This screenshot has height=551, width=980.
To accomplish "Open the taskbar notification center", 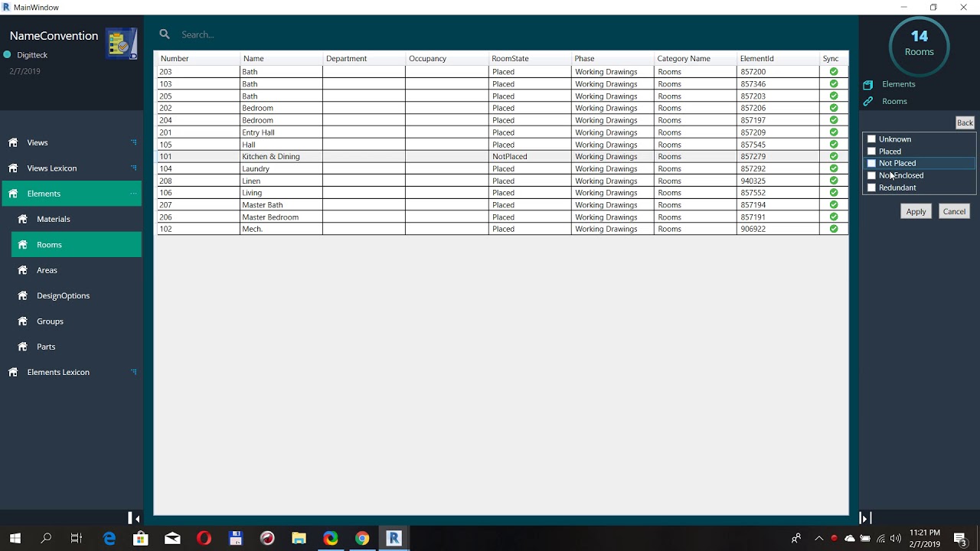I will (x=959, y=539).
